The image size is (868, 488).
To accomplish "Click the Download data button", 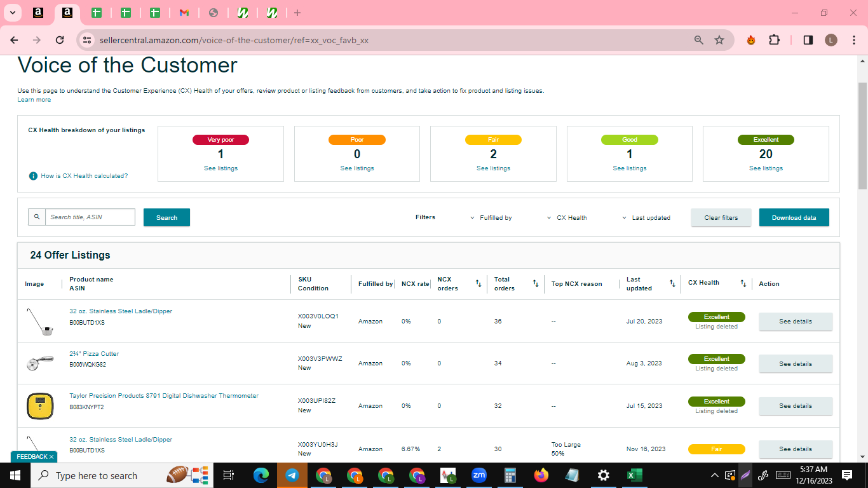I will pyautogui.click(x=794, y=217).
